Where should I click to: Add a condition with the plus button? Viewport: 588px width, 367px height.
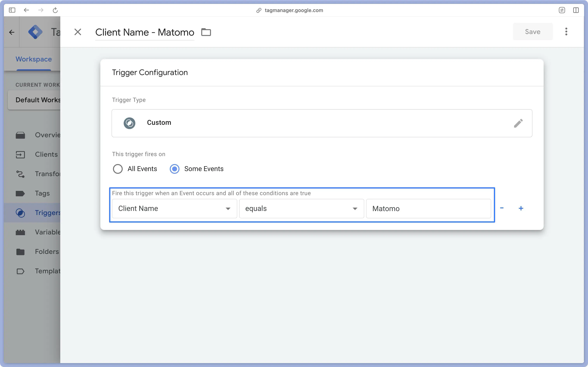point(521,208)
